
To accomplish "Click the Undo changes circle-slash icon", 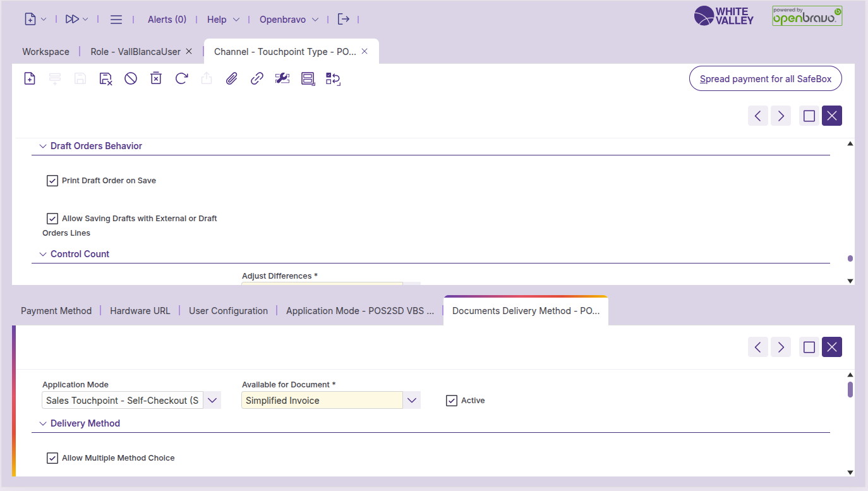I will [131, 78].
